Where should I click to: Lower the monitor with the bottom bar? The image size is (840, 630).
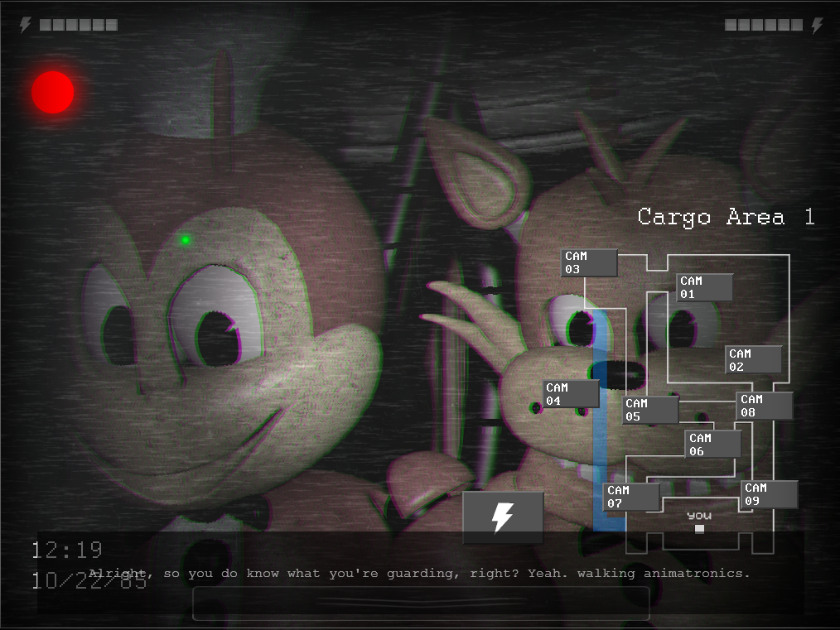pyautogui.click(x=421, y=603)
